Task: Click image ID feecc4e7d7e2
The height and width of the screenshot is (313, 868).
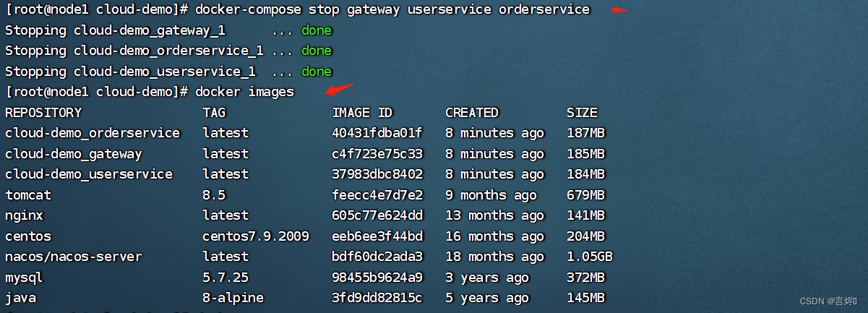Action: coord(377,195)
